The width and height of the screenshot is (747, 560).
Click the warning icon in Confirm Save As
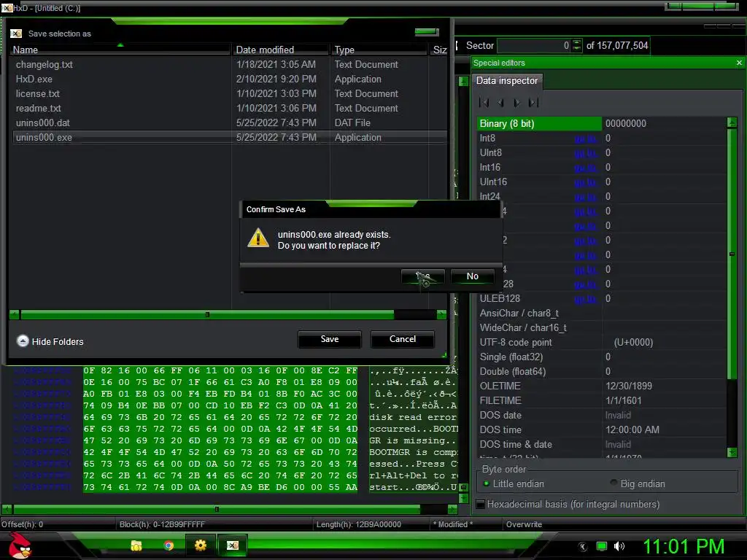(x=258, y=238)
